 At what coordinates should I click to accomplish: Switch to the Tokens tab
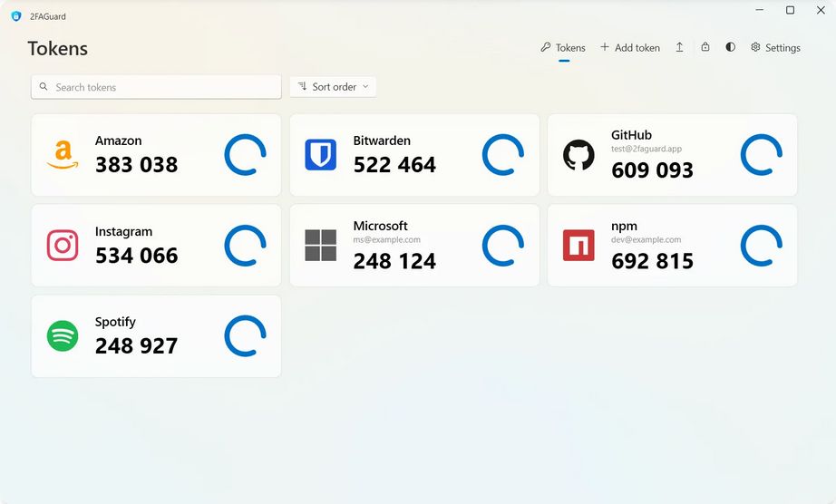tap(563, 48)
